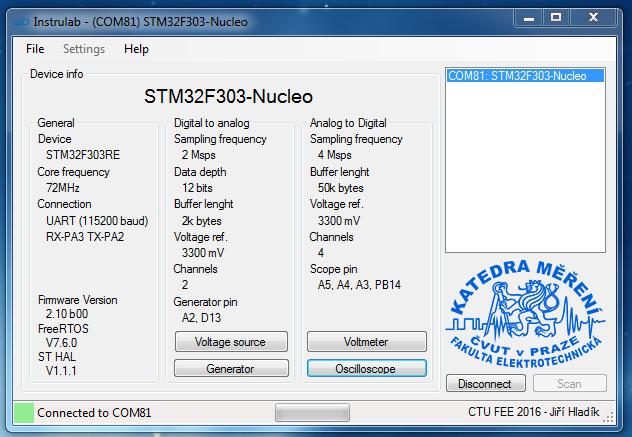Click the Analog to Digital group label

348,123
